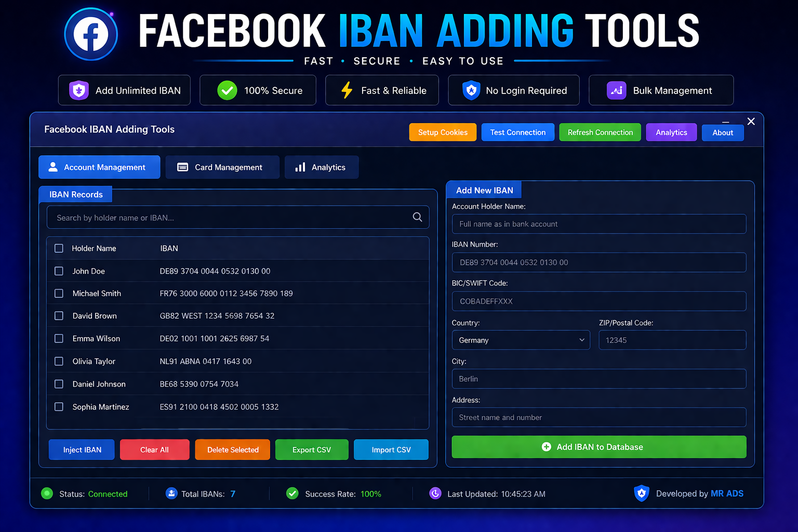This screenshot has width=798, height=532.
Task: Click the Setup Cookies button
Action: 443,132
